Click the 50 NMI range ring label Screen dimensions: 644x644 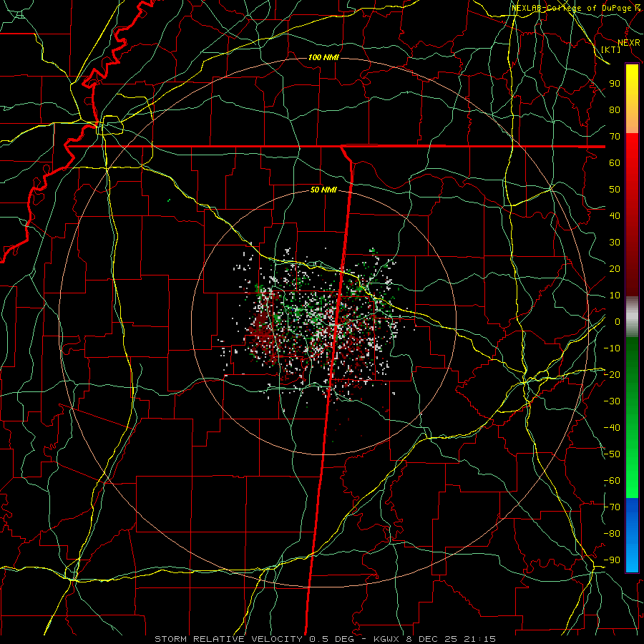(x=323, y=190)
